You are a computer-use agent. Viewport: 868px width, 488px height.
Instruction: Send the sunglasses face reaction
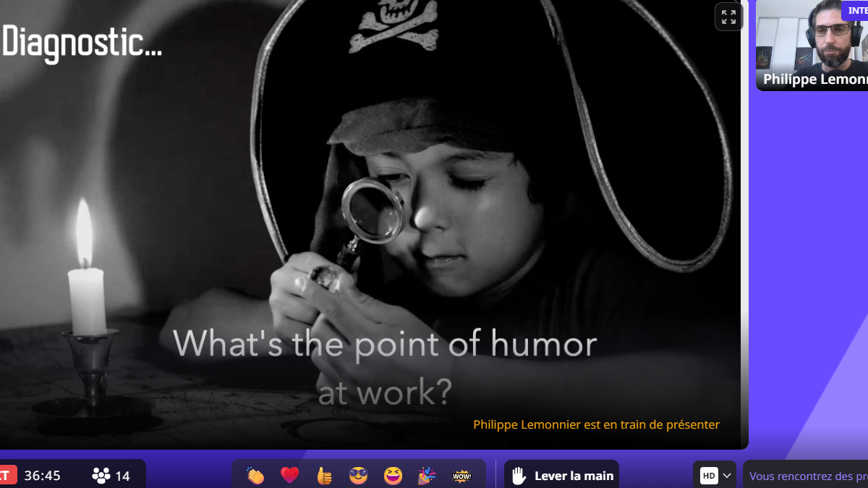(358, 476)
